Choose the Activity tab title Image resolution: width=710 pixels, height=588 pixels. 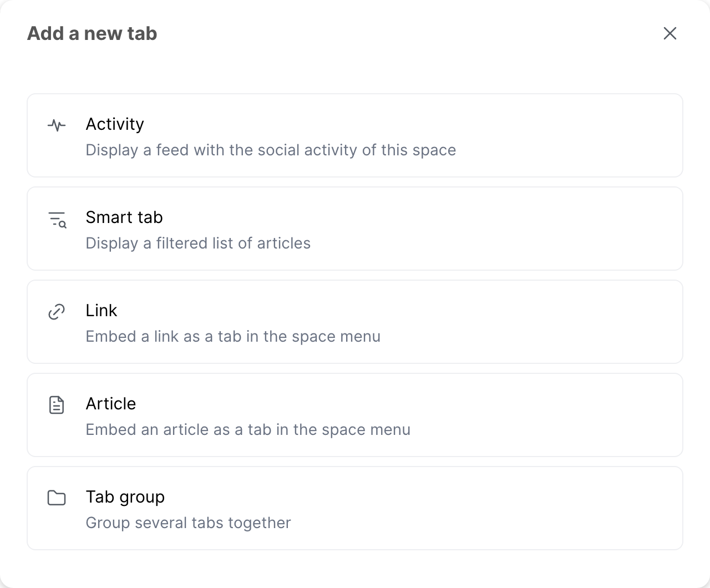[115, 124]
